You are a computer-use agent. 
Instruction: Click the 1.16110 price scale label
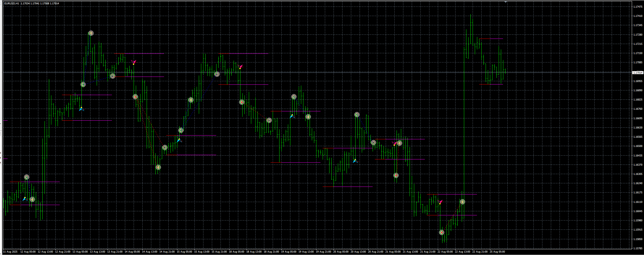pyautogui.click(x=638, y=202)
